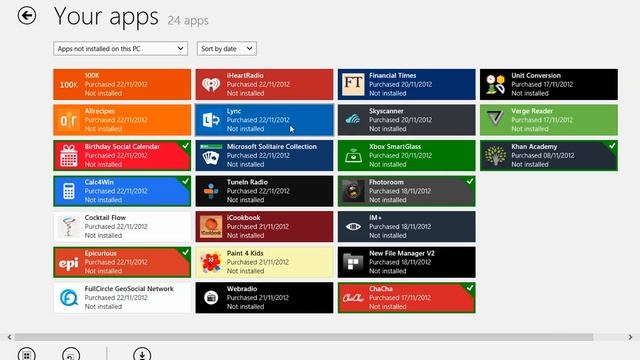The height and width of the screenshot is (360, 640).
Task: Click the 'TuneIn Radio' app name
Action: 247,182
